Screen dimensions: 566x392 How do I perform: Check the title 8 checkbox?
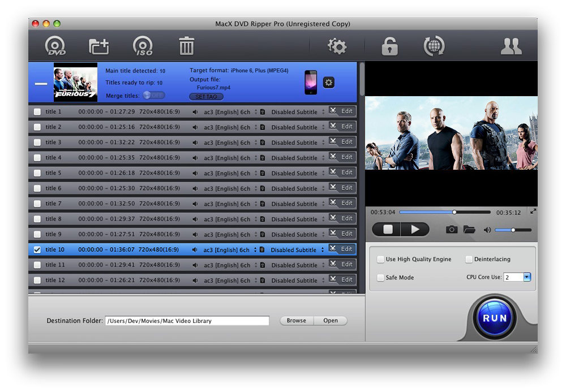(37, 219)
